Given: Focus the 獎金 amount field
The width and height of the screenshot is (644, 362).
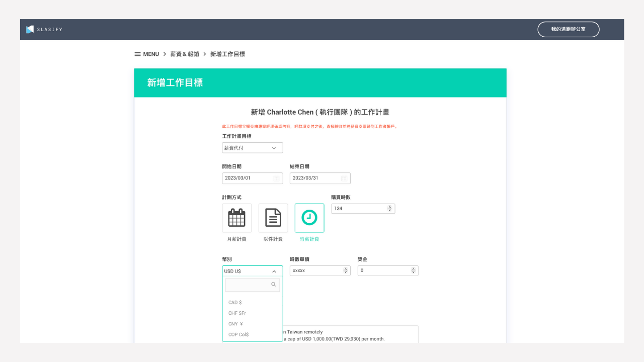Looking at the screenshot, I should click(383, 270).
